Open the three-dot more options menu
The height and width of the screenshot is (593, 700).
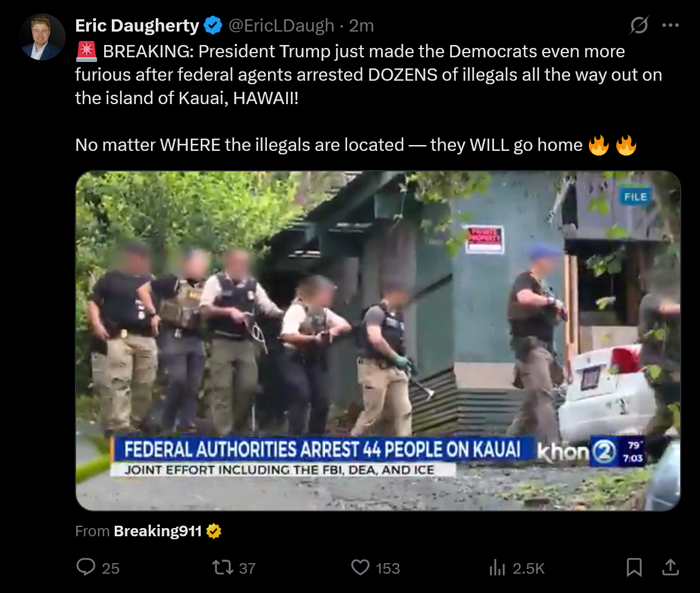pyautogui.click(x=671, y=25)
